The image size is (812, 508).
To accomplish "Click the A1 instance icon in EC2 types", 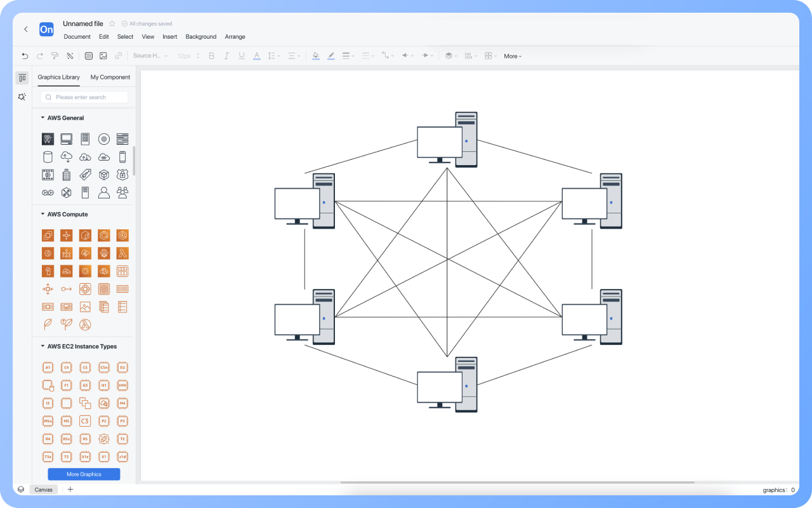I will [x=48, y=368].
